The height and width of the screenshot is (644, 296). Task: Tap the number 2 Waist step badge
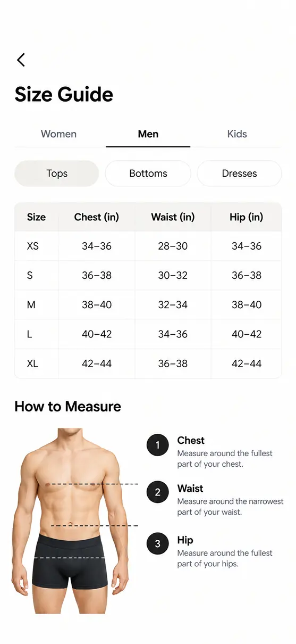click(x=157, y=492)
